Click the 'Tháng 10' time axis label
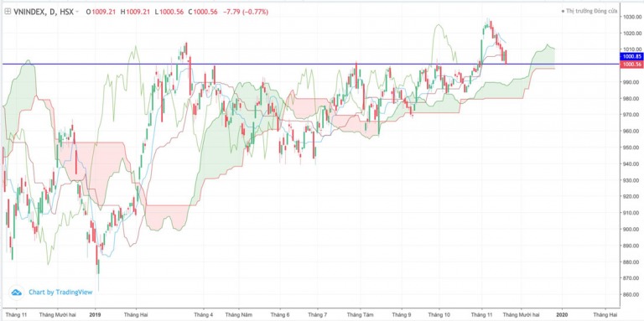The image size is (644, 321). click(439, 315)
